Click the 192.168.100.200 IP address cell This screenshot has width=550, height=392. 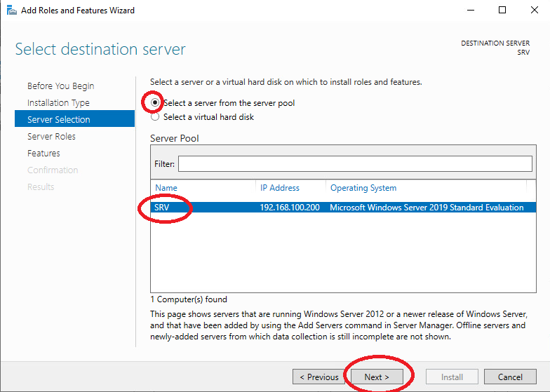[290, 208]
